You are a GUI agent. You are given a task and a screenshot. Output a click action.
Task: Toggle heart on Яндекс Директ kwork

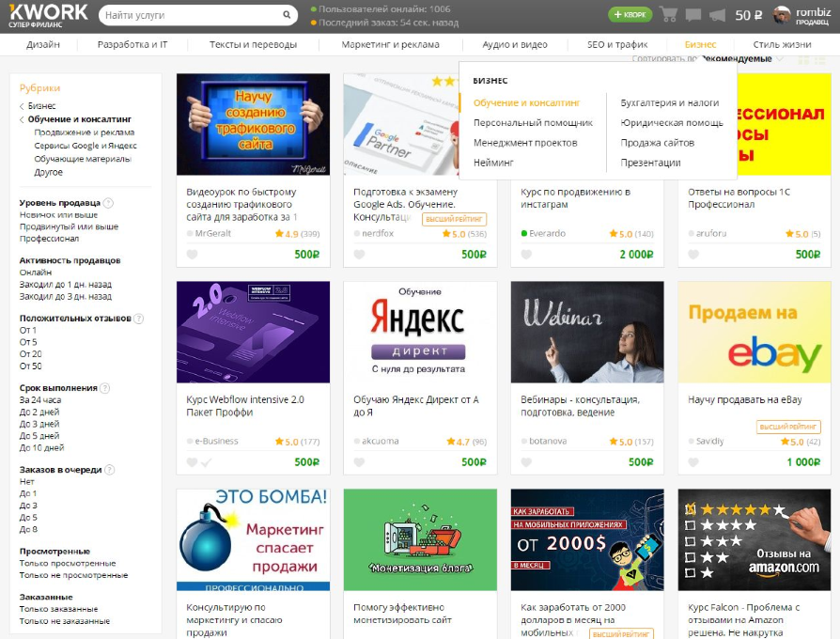[359, 461]
